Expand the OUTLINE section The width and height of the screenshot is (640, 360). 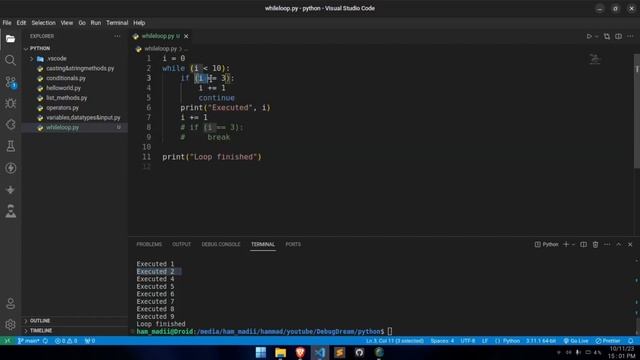(x=40, y=321)
